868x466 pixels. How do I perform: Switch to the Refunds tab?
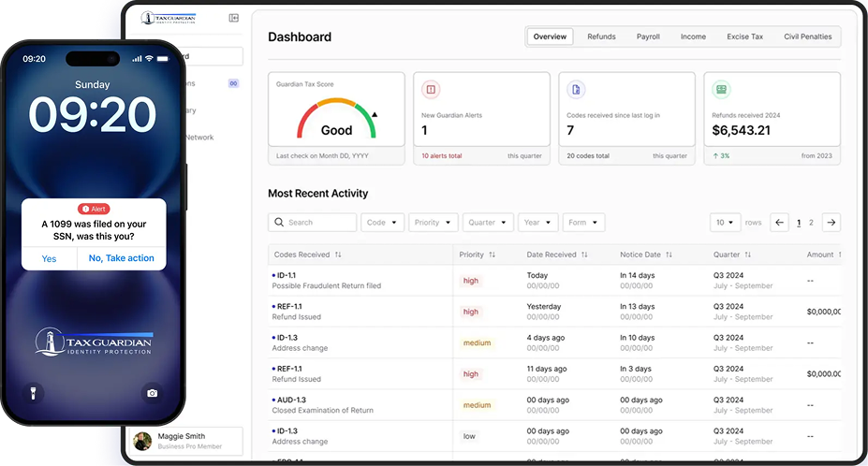click(x=601, y=36)
